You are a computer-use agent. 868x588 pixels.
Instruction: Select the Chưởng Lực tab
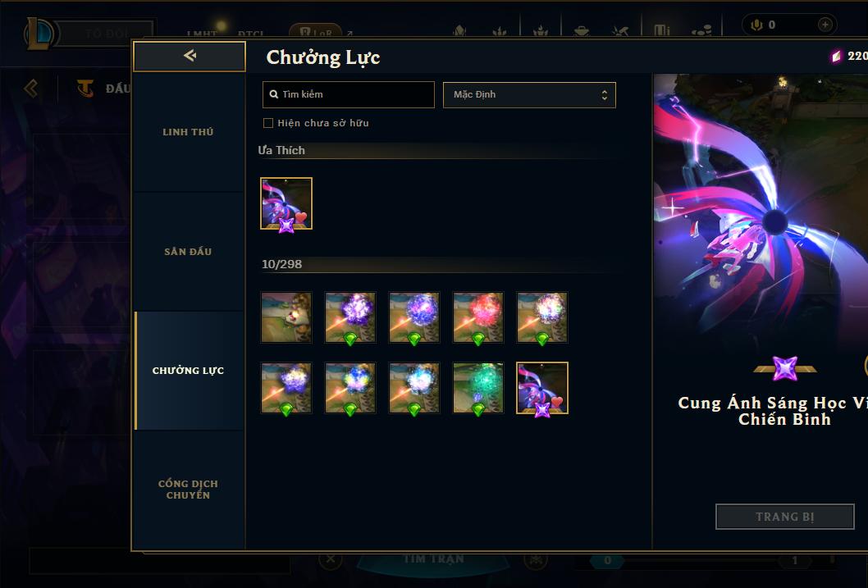[x=189, y=371]
